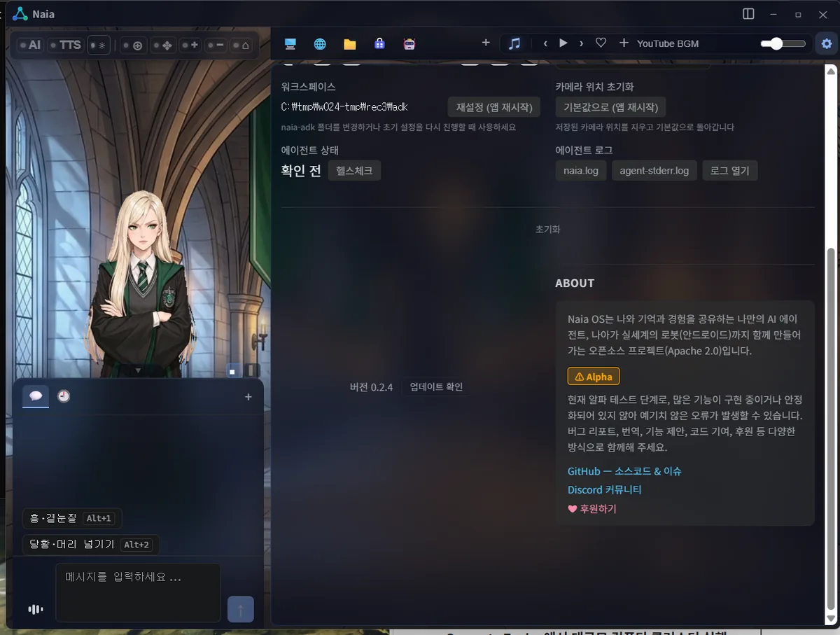Click the 버전 0.2.4 version text
The image size is (840, 635).
coord(371,387)
